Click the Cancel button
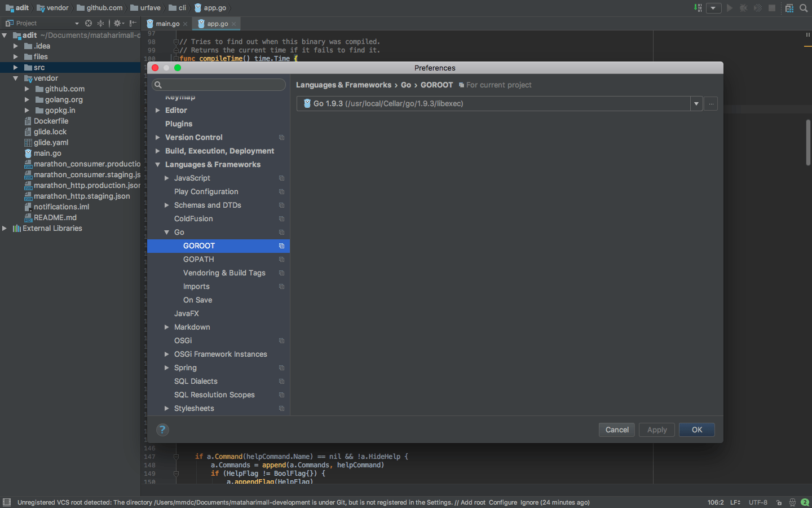 pyautogui.click(x=616, y=430)
